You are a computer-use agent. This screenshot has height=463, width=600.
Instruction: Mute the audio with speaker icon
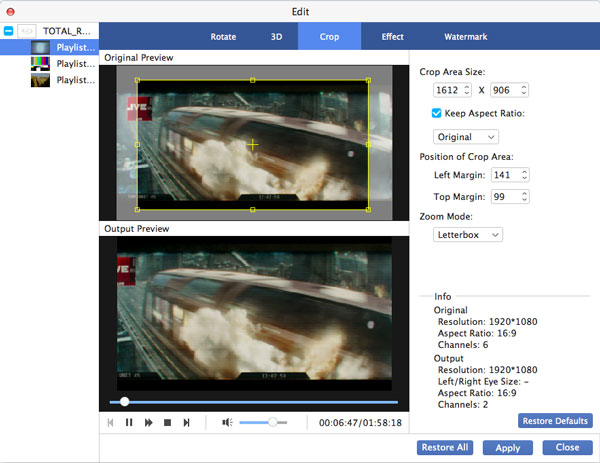pos(227,422)
